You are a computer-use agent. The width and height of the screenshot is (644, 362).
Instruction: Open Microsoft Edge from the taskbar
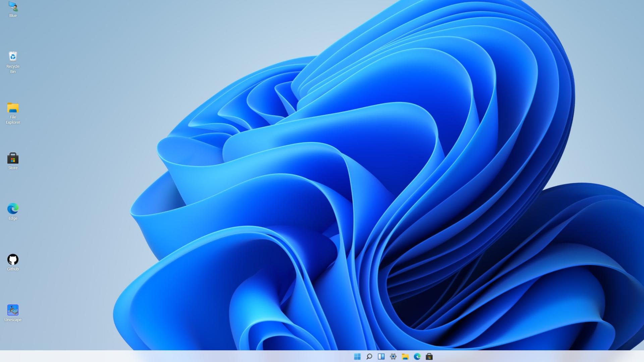[417, 356]
